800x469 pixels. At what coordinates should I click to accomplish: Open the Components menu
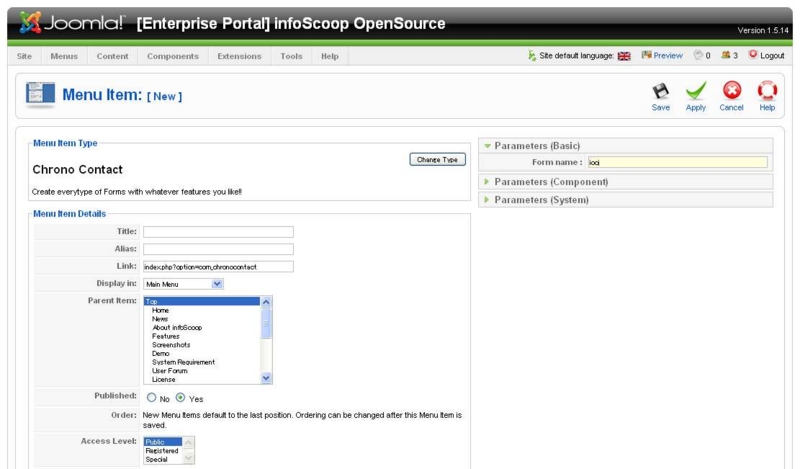(x=173, y=56)
